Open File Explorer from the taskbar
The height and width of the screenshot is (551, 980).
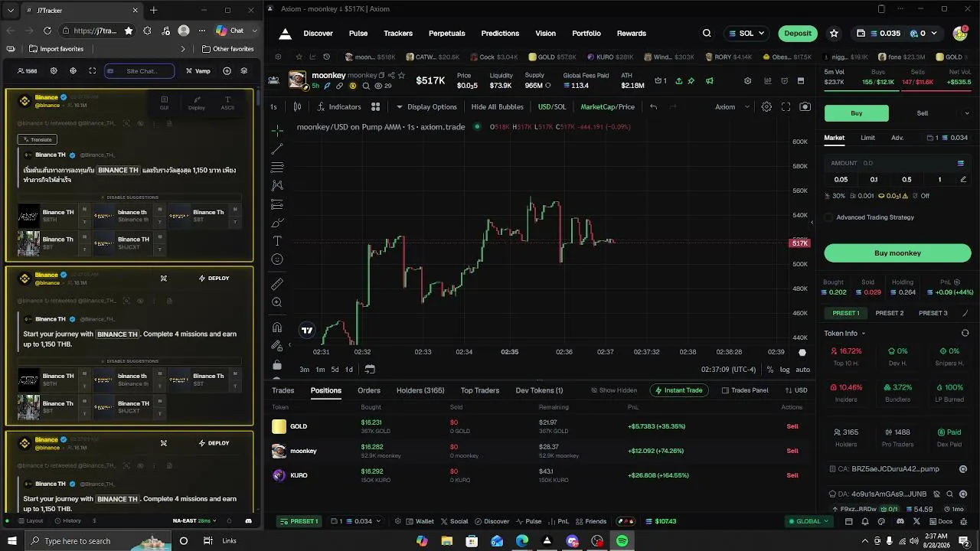point(446,541)
